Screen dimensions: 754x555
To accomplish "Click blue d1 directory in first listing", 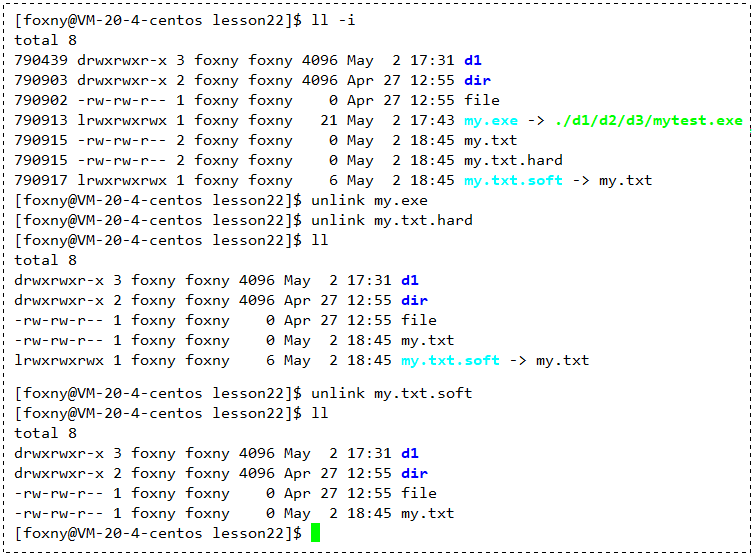I will [x=473, y=60].
